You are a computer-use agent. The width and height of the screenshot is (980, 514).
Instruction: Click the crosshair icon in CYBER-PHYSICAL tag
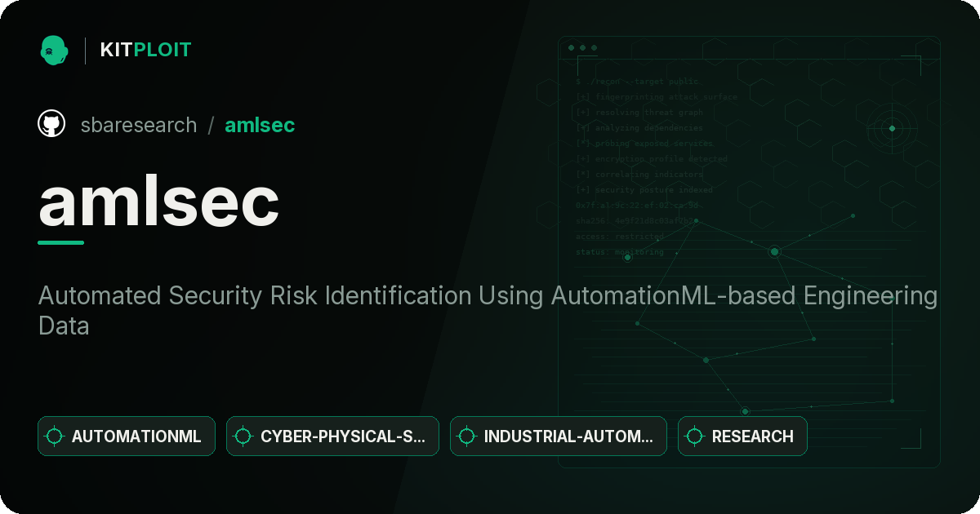[x=243, y=436]
